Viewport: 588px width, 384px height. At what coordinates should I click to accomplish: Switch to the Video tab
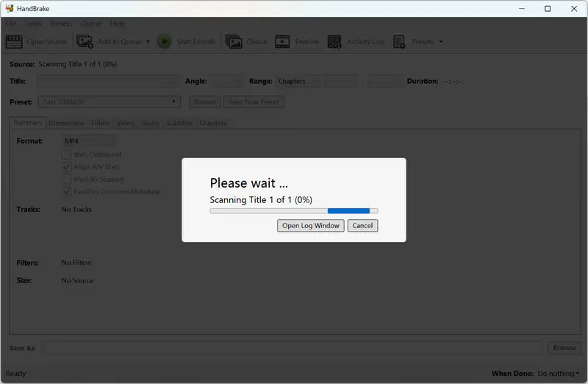pos(125,123)
